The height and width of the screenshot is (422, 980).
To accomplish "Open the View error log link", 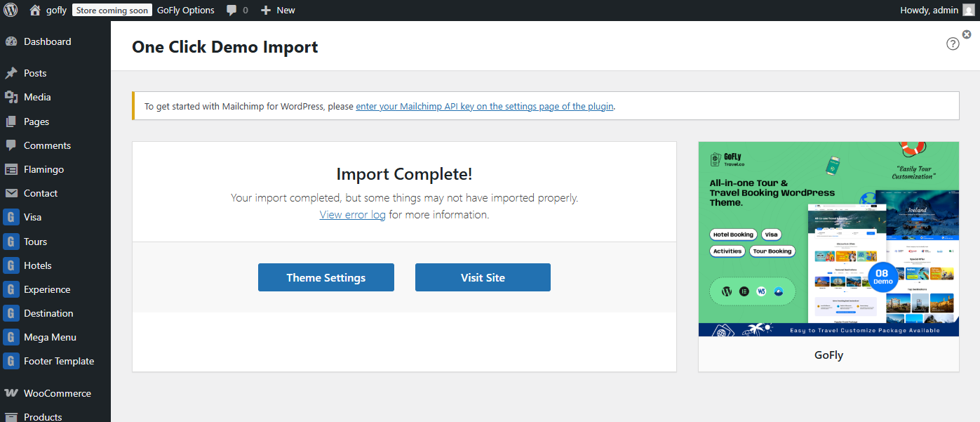I will 353,215.
